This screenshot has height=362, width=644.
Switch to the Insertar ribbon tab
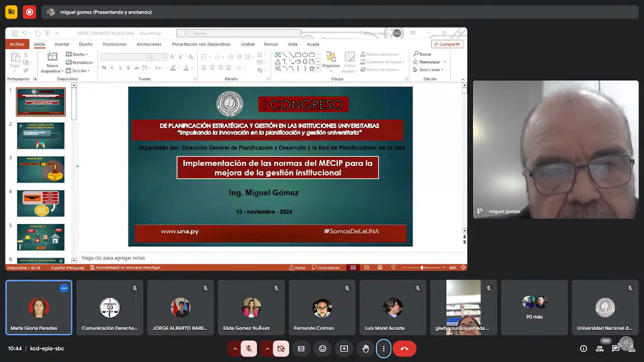[x=62, y=44]
